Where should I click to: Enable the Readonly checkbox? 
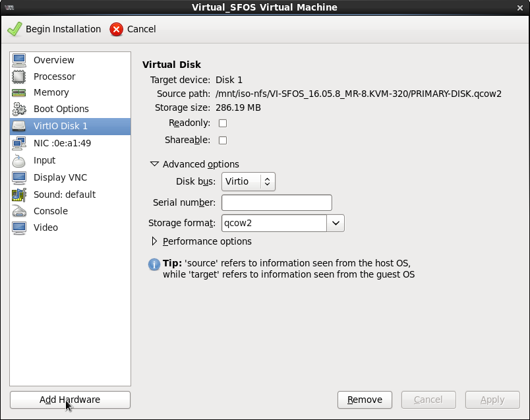[223, 123]
